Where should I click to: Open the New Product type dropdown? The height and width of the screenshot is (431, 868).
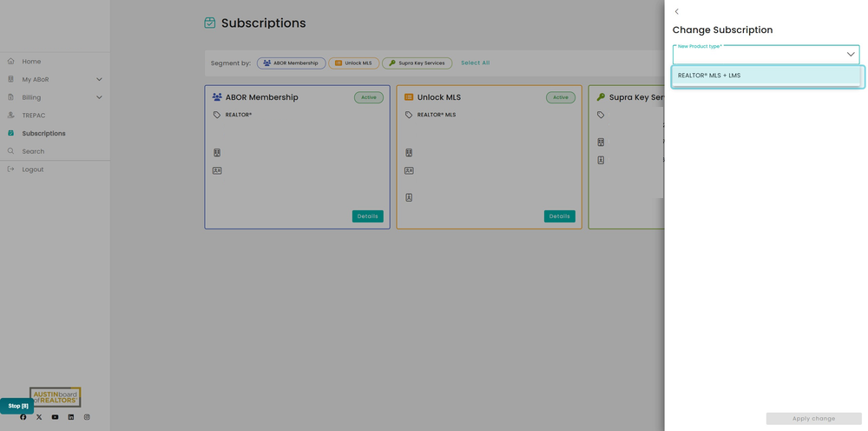[x=766, y=54]
